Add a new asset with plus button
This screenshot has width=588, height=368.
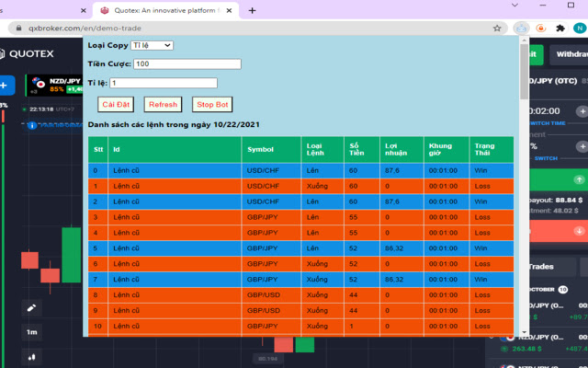coord(6,86)
